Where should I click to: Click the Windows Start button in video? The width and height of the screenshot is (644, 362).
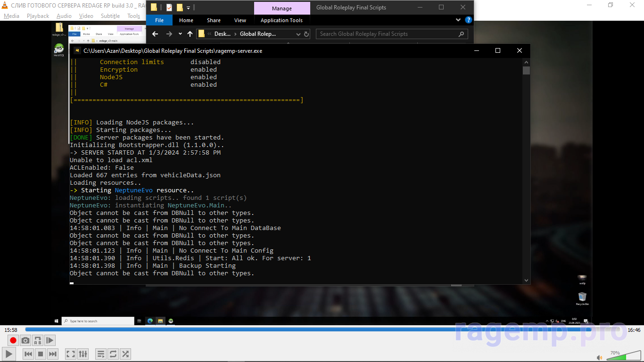[x=57, y=321]
